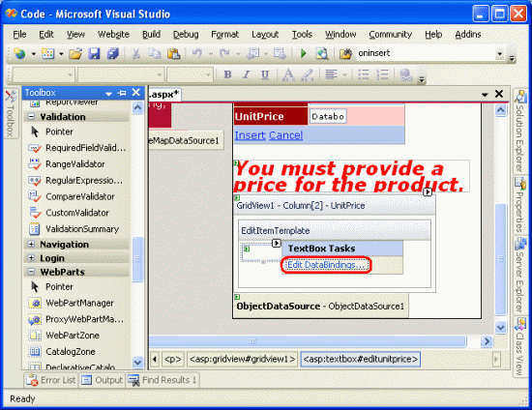
Task: Click the Save toolbar icon
Action: pyautogui.click(x=94, y=53)
